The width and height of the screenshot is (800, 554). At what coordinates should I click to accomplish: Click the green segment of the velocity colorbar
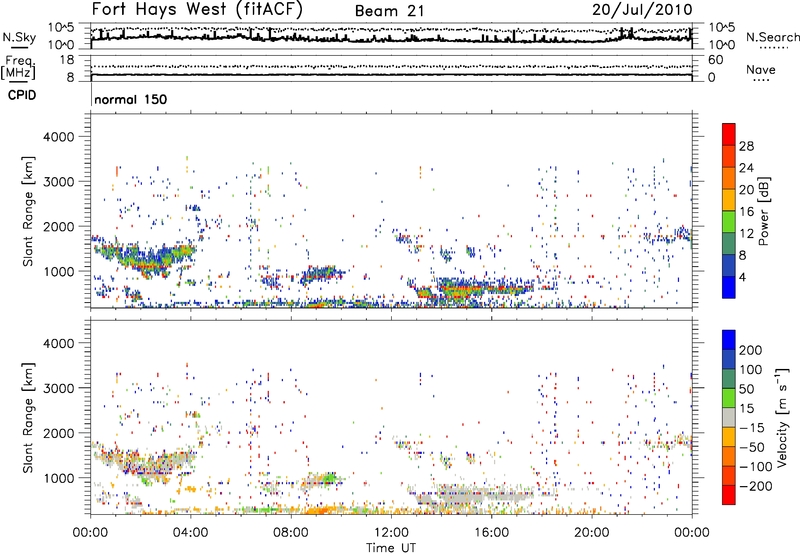point(729,398)
